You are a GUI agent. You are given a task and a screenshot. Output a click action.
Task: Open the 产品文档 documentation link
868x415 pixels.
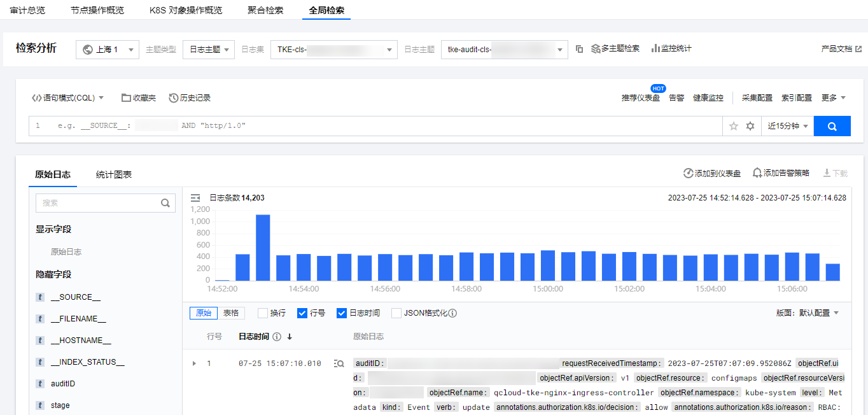click(841, 48)
